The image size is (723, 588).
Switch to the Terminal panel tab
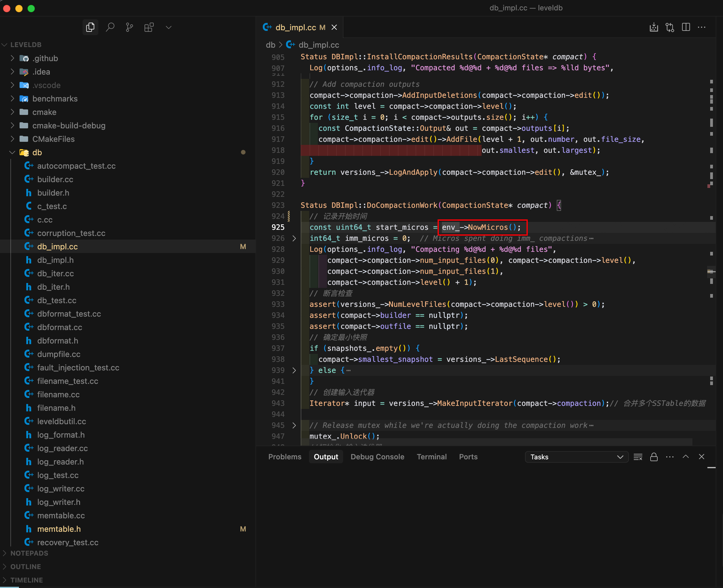tap(431, 457)
